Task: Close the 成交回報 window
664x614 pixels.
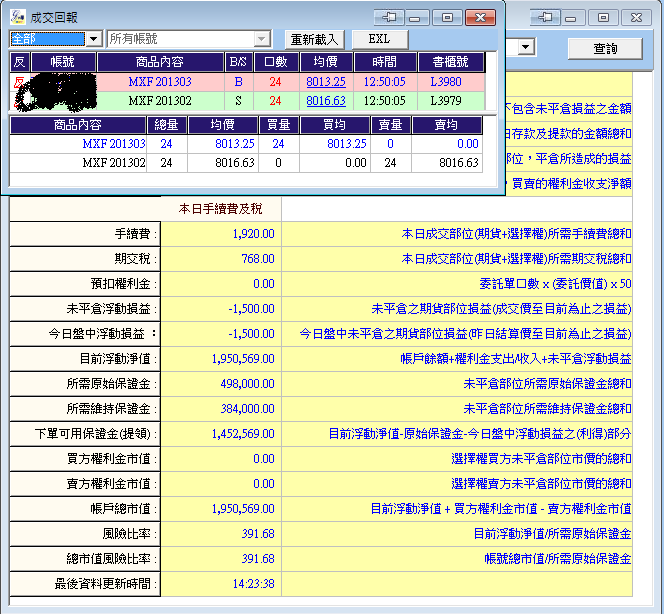Action: (x=480, y=17)
